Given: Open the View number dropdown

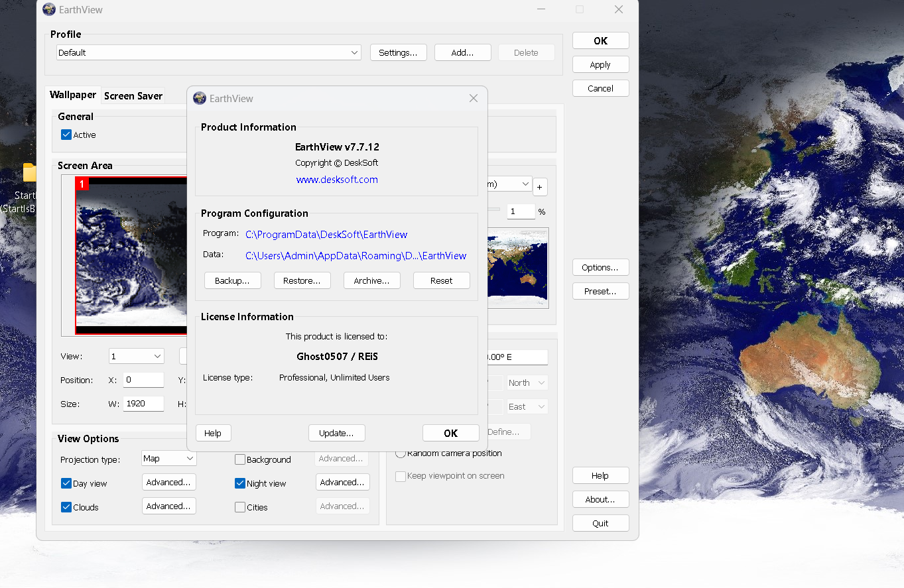Looking at the screenshot, I should (137, 356).
